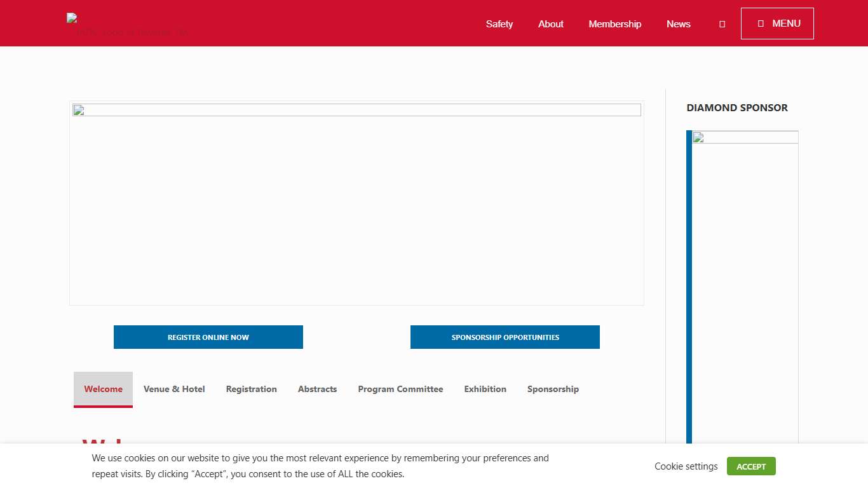This screenshot has width=868, height=488.
Task: Select the Welcome tab
Action: click(x=103, y=389)
